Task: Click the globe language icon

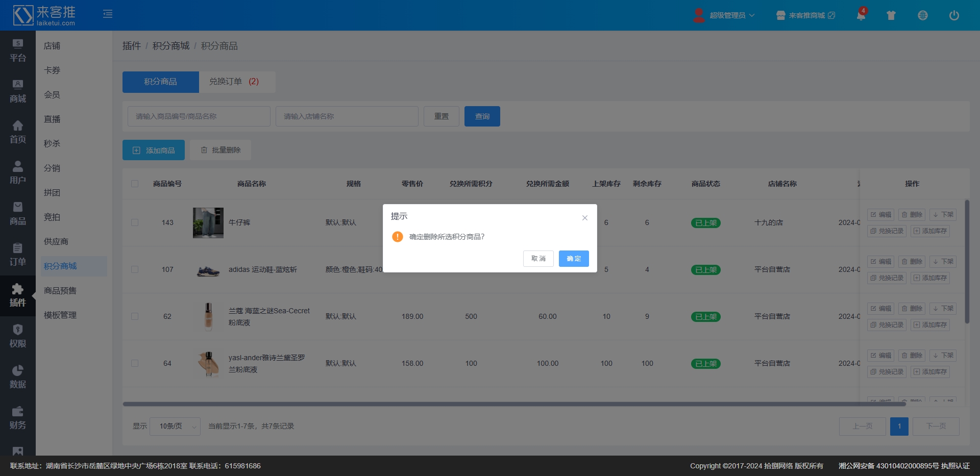Action: pos(922,15)
